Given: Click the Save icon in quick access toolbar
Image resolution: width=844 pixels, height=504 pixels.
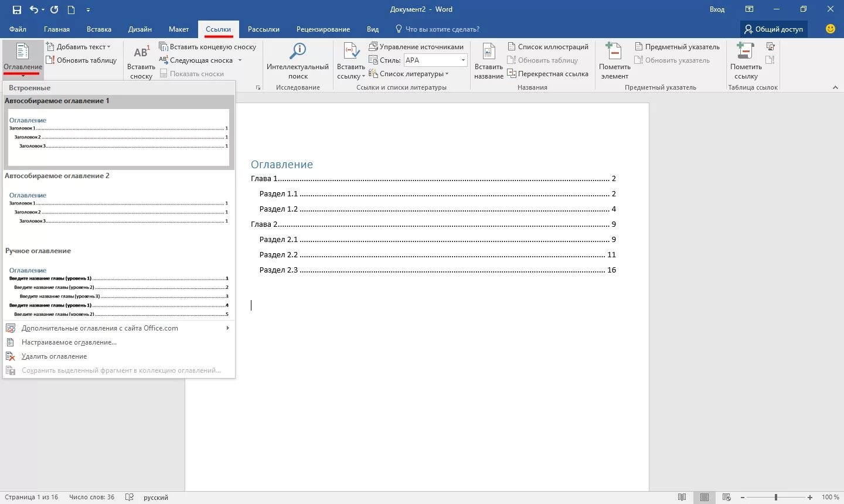Looking at the screenshot, I should point(16,9).
